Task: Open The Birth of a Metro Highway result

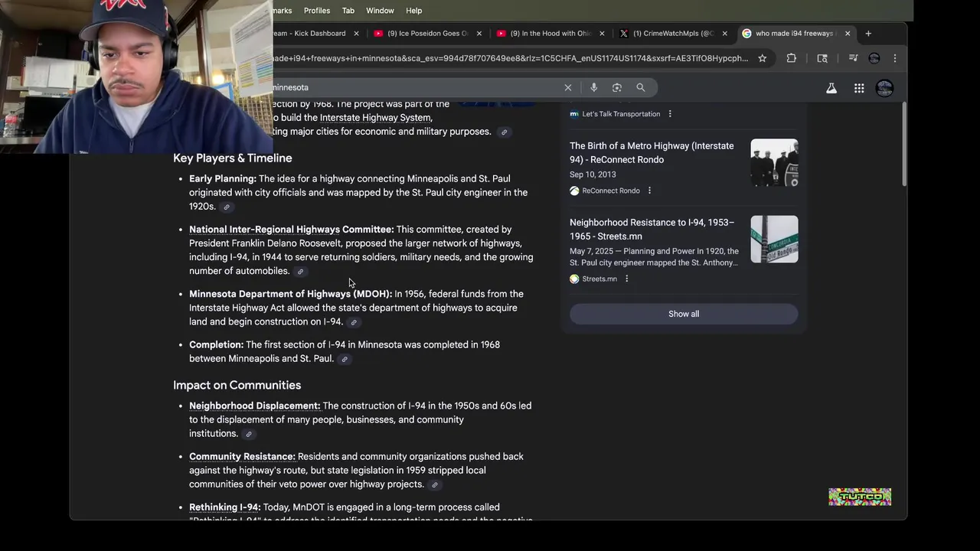Action: 652,152
